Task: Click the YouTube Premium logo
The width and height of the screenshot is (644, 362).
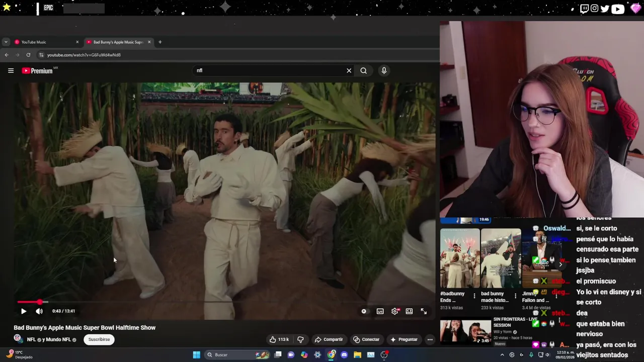Action: (x=38, y=71)
